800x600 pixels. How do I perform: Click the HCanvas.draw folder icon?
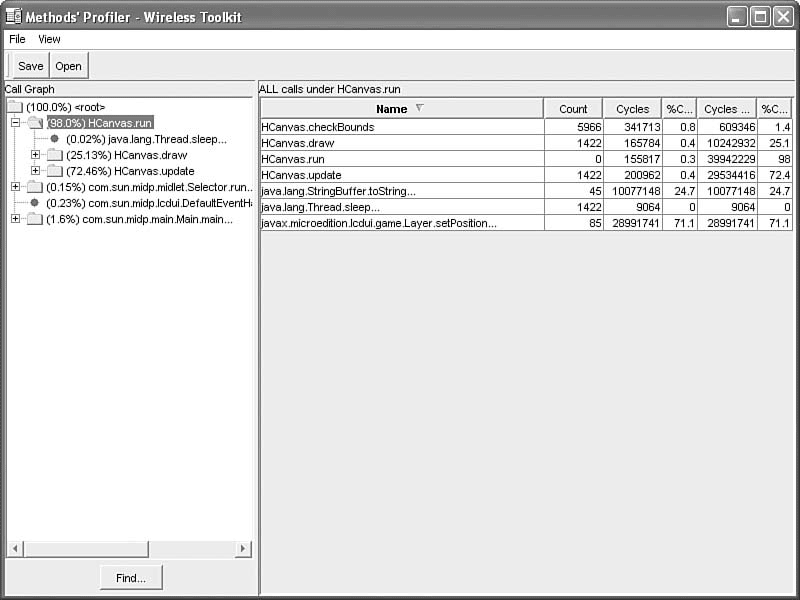point(54,155)
